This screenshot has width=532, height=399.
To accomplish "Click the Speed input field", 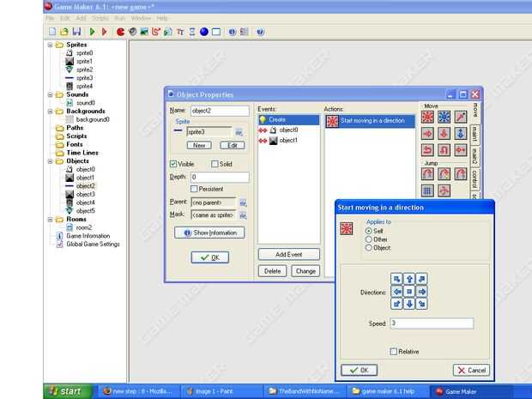I will pyautogui.click(x=432, y=323).
